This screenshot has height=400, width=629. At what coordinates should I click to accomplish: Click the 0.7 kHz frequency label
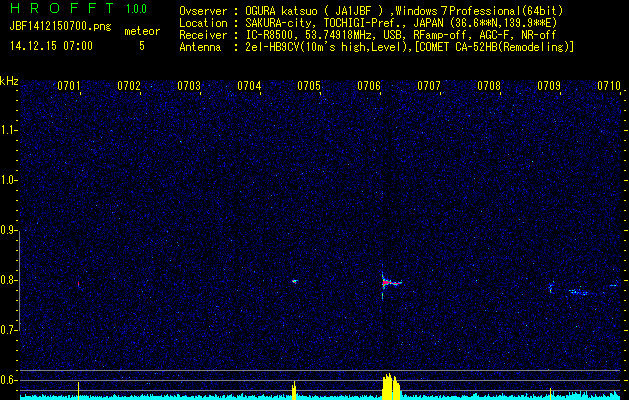(9, 330)
